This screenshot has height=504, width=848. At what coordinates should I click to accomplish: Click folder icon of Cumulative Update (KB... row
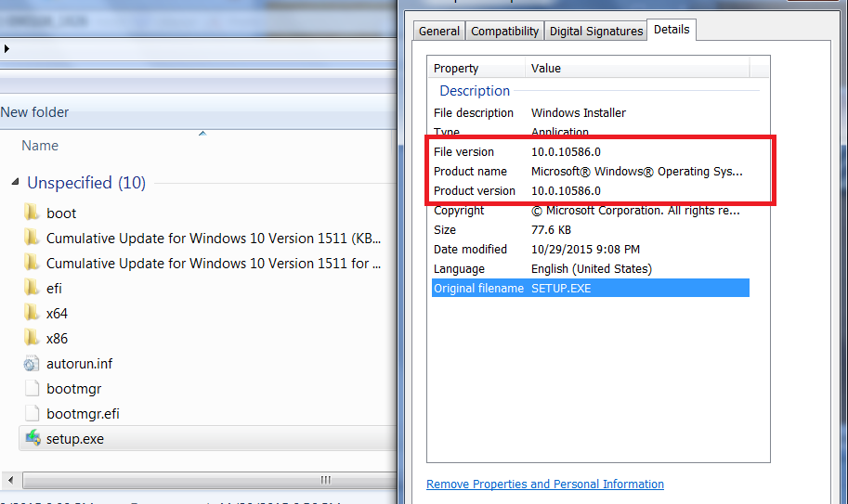pos(32,237)
